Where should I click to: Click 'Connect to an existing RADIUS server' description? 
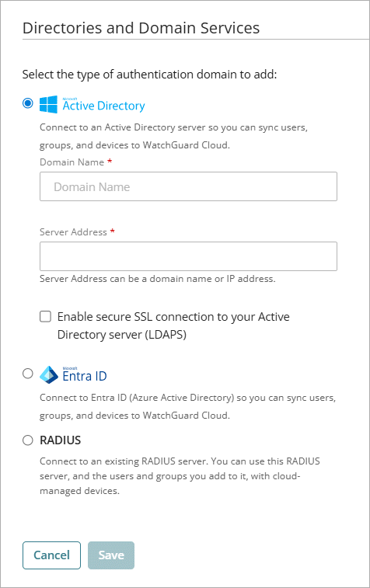click(x=180, y=476)
